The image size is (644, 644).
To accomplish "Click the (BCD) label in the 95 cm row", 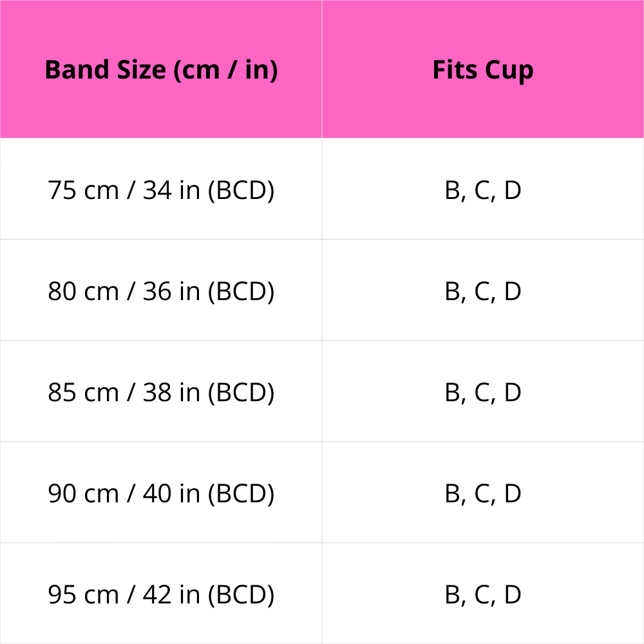I will (241, 595).
